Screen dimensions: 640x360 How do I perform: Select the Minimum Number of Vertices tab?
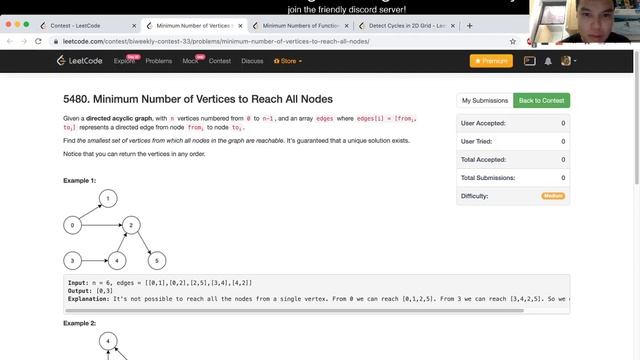(194, 26)
